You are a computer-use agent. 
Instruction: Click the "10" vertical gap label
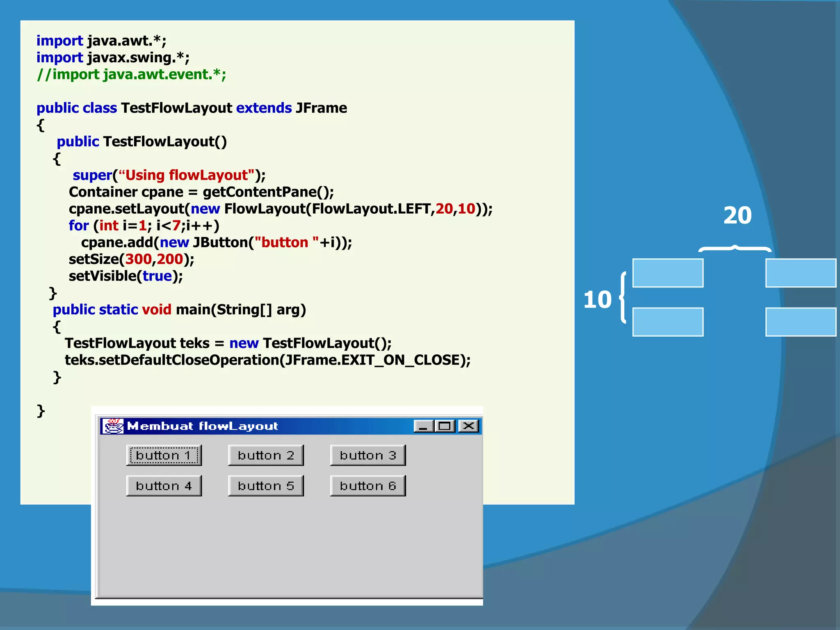(597, 299)
